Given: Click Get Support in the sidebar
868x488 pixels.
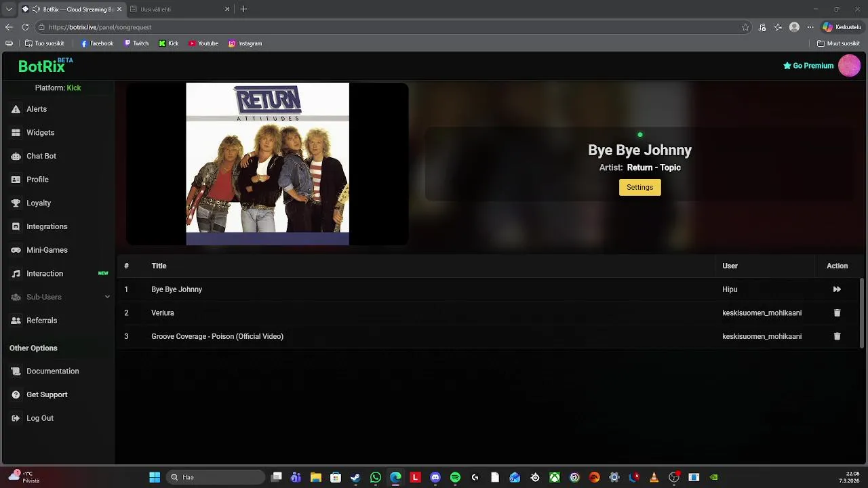Looking at the screenshot, I should pyautogui.click(x=47, y=394).
